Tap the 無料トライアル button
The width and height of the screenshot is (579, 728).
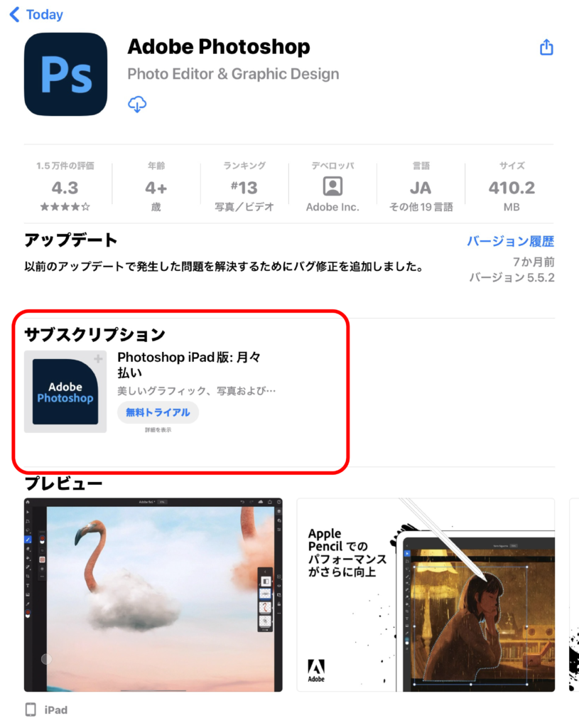158,412
